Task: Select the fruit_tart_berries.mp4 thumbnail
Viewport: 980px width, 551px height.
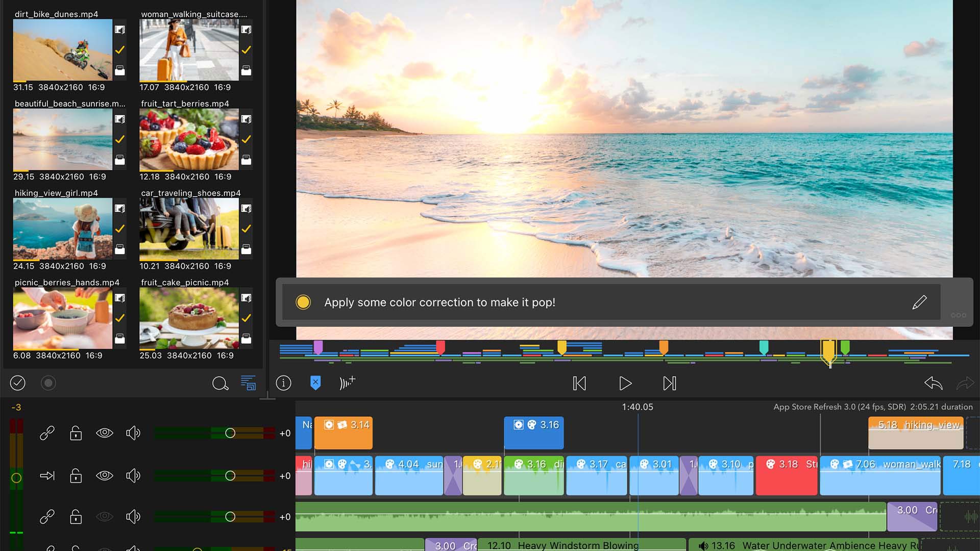Action: point(189,139)
